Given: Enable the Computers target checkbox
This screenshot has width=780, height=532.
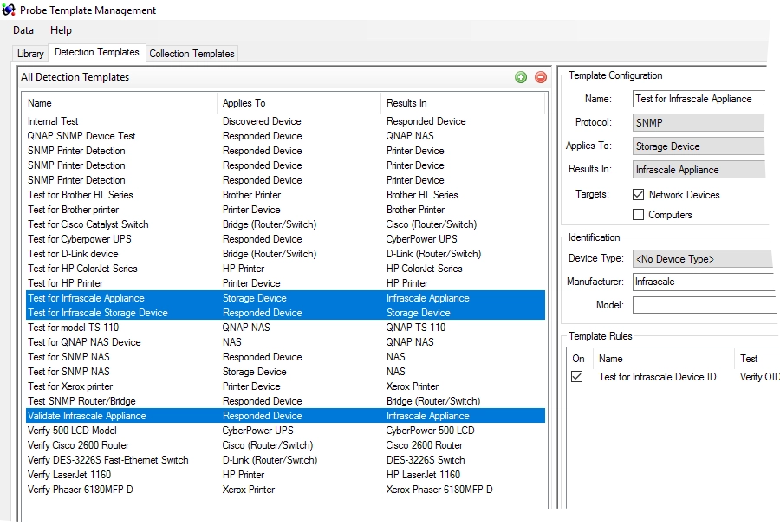Looking at the screenshot, I should pos(638,214).
